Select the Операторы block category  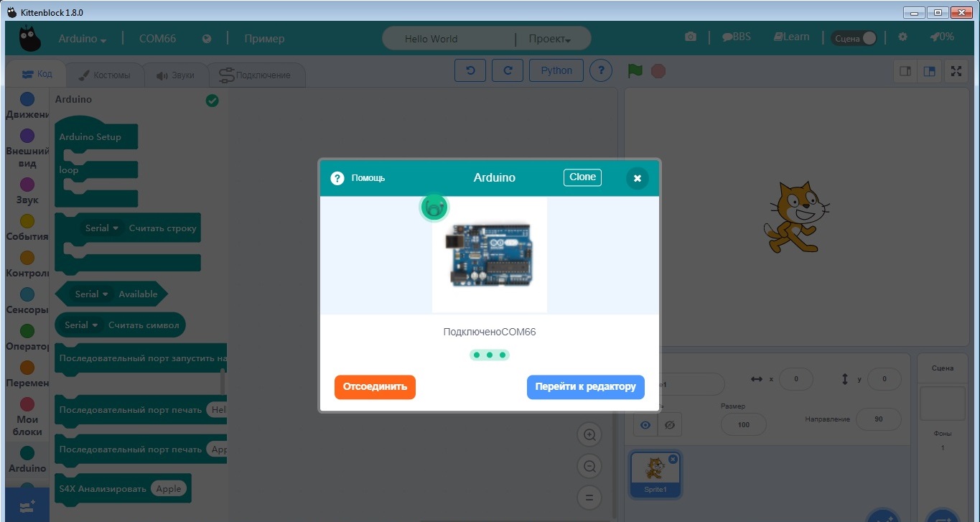coord(27,337)
